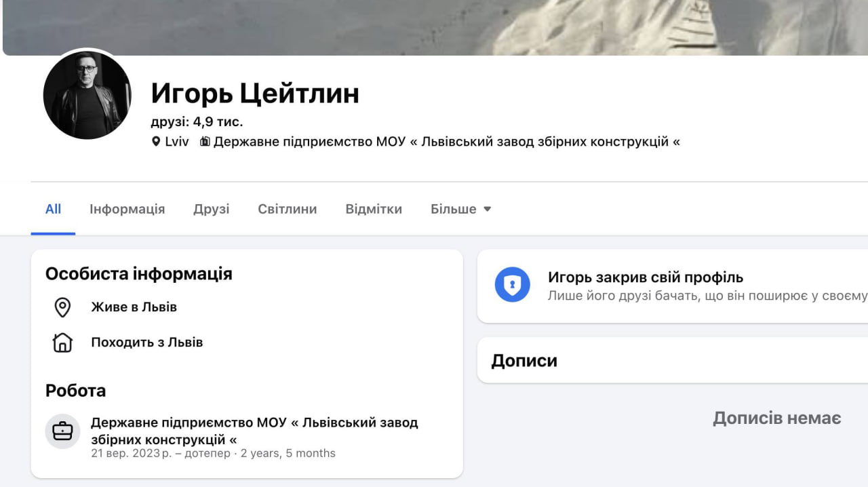Expand the Більше dropdown menu
Screen dimensions: 868x487
pos(461,209)
